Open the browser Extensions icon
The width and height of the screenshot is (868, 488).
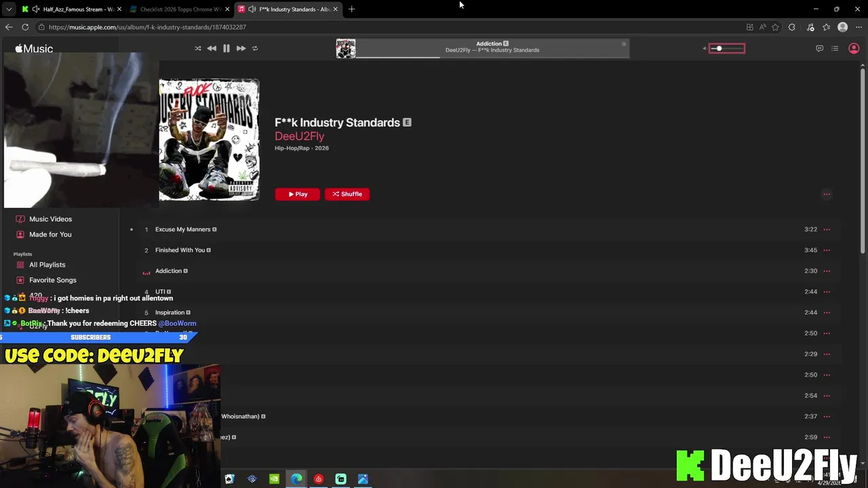[792, 27]
